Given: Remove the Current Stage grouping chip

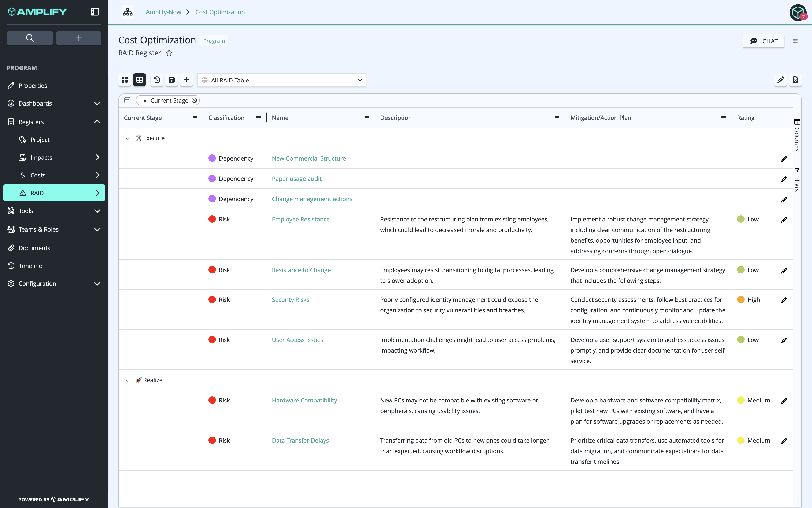Looking at the screenshot, I should [194, 100].
